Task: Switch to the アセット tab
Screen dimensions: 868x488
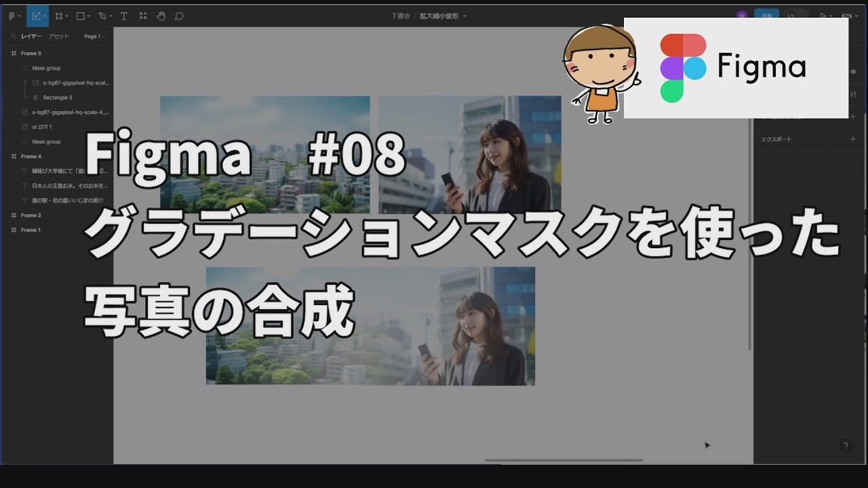Action: [x=59, y=37]
